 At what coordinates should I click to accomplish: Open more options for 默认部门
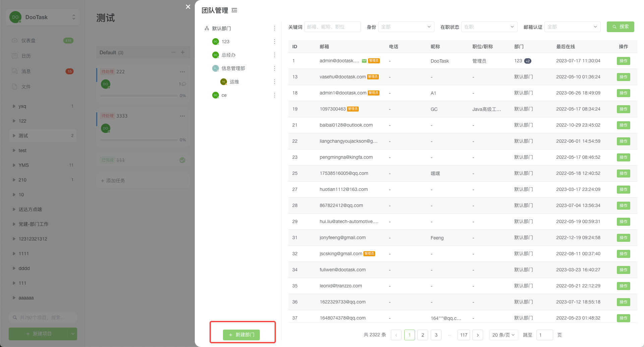[274, 28]
